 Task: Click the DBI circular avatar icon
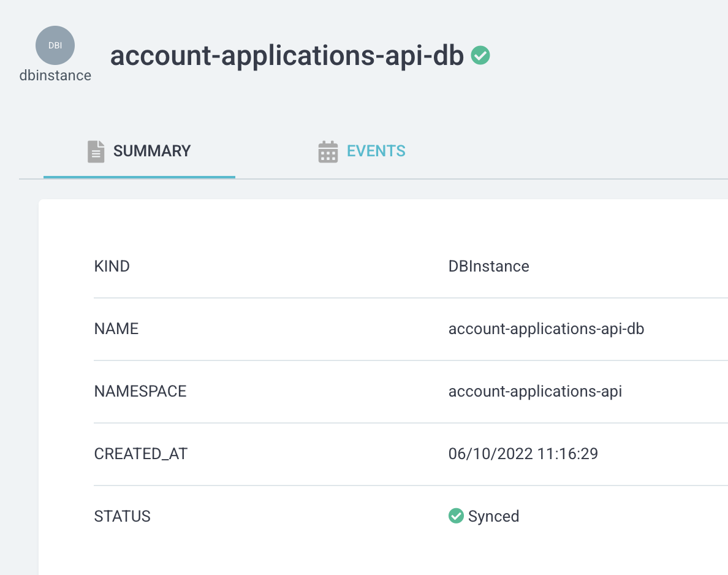click(x=55, y=45)
